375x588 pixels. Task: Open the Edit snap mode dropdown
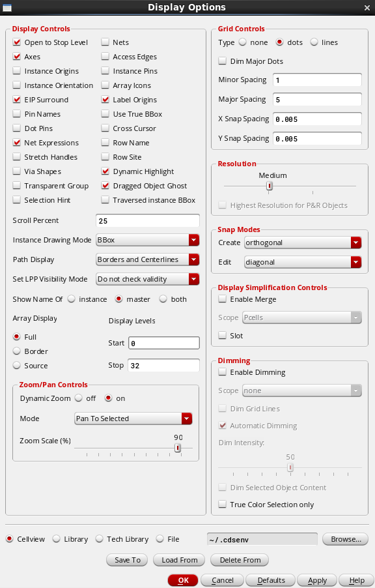click(x=303, y=262)
